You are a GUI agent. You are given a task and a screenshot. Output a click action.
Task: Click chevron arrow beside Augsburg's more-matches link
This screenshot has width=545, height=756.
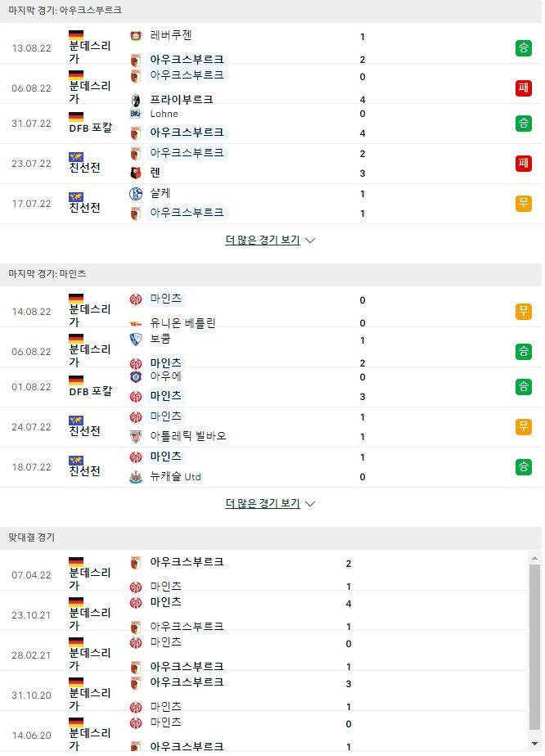click(x=310, y=240)
